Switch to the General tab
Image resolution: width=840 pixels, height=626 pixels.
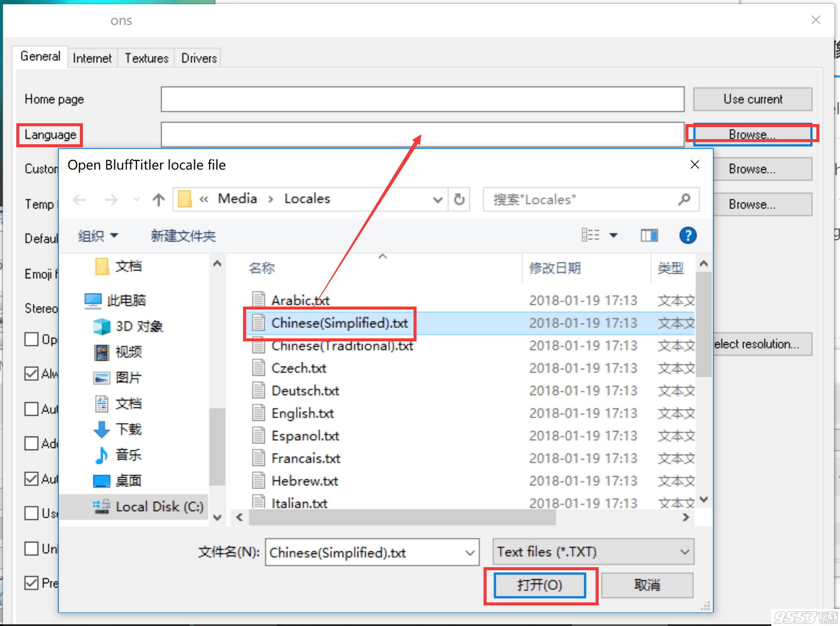(x=40, y=56)
